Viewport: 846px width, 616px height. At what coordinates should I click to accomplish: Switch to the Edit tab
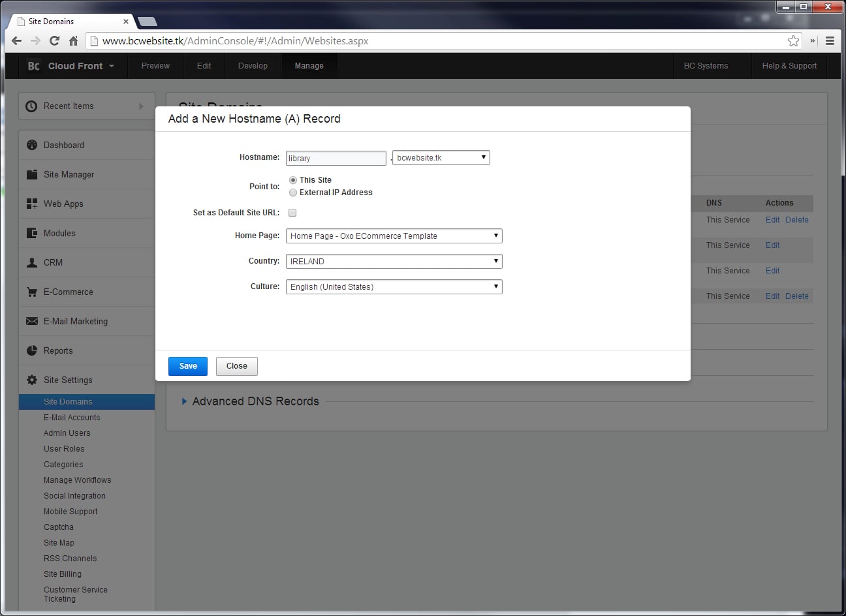pyautogui.click(x=204, y=66)
